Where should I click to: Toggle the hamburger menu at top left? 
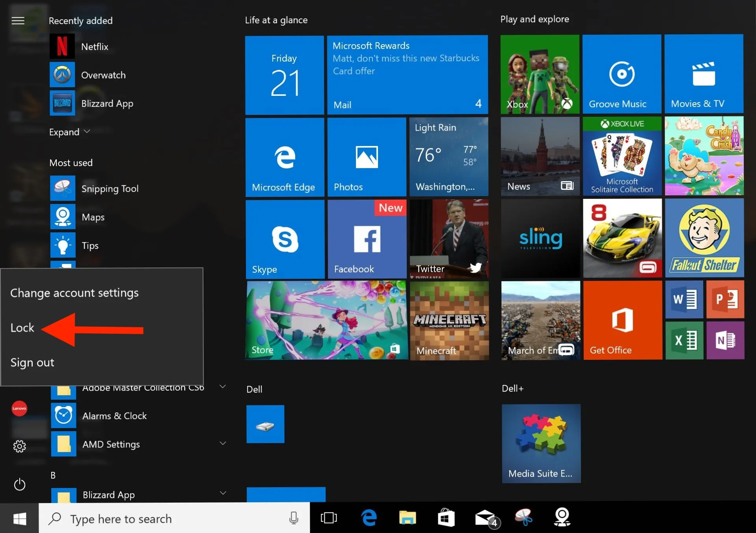[18, 21]
